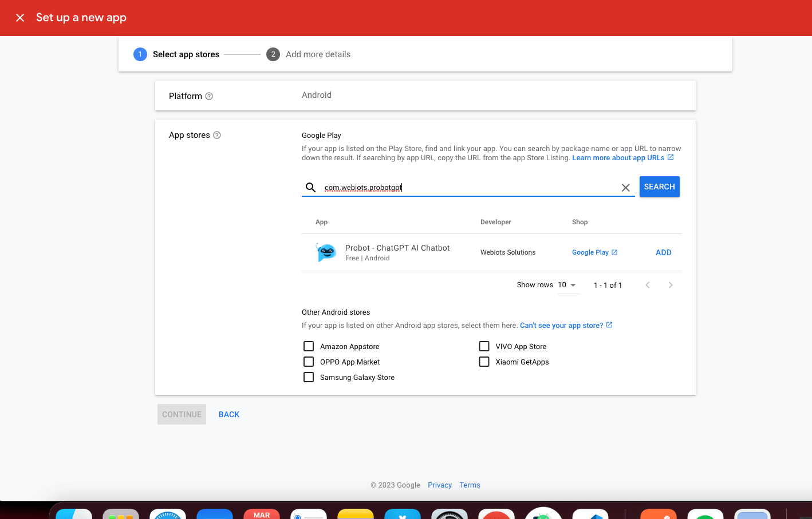Clear the package name search field

625,188
